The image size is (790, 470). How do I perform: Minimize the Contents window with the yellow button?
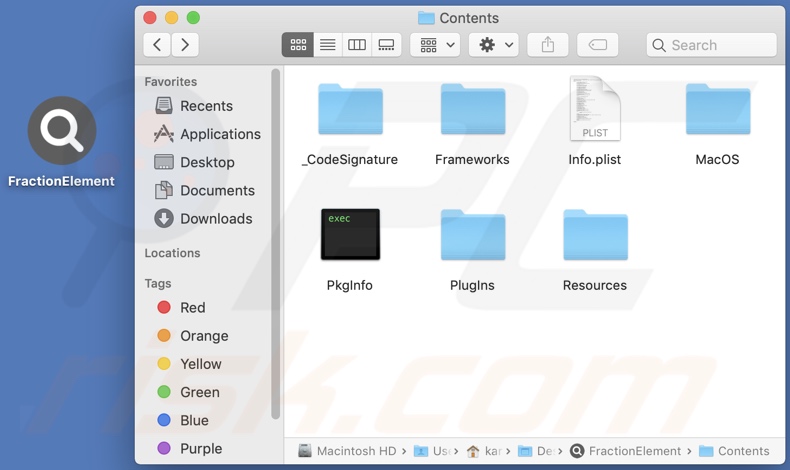172,18
